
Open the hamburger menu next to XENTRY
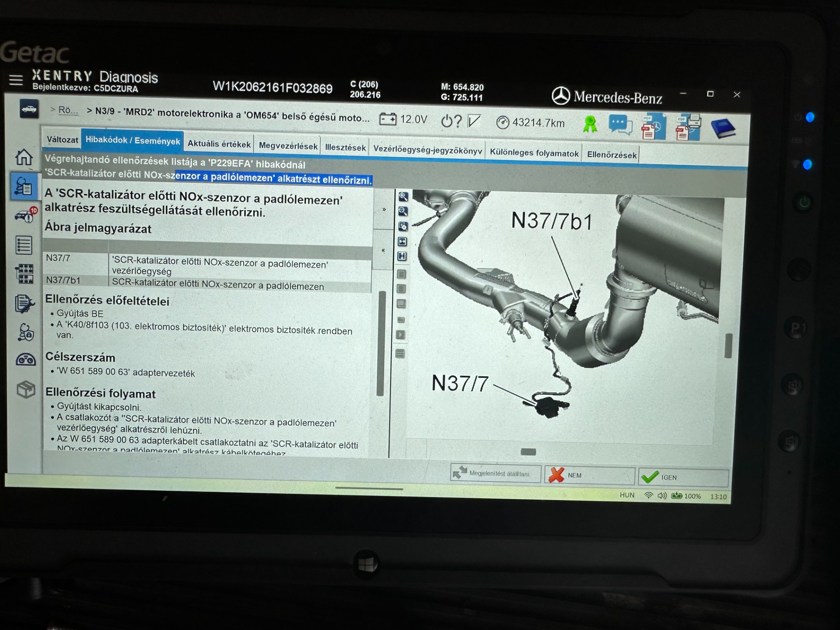(16, 80)
